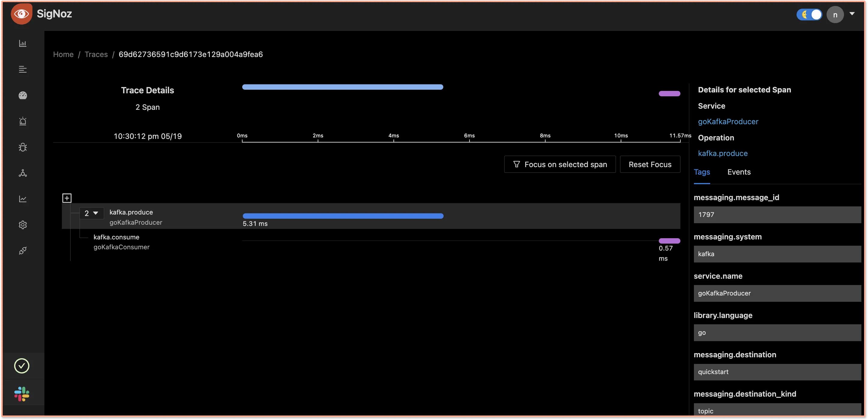
Task: Go to Home breadcrumb
Action: [x=63, y=54]
